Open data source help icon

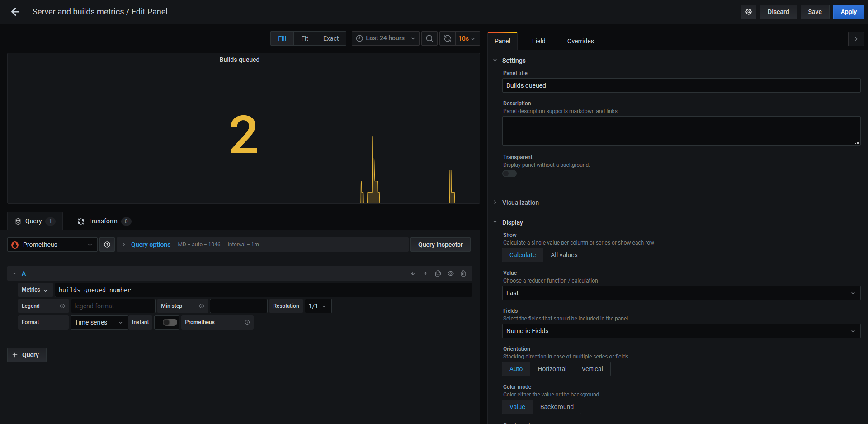click(107, 245)
